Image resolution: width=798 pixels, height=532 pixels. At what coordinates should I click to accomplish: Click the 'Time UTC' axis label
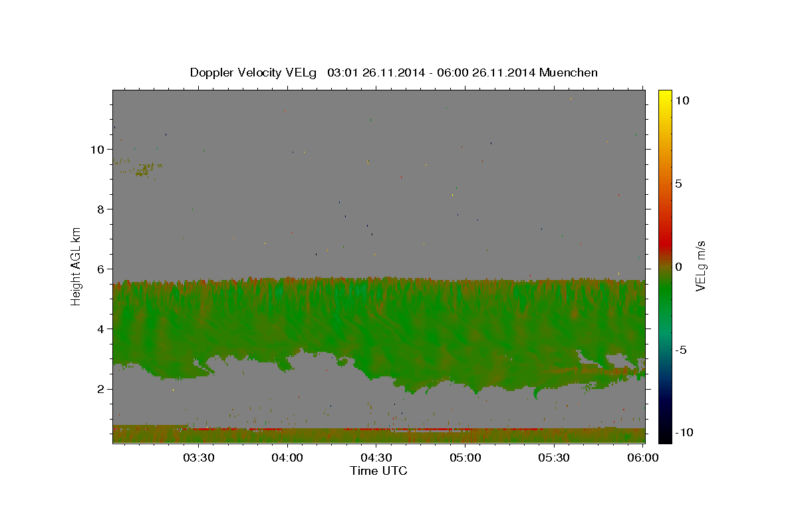(x=378, y=471)
